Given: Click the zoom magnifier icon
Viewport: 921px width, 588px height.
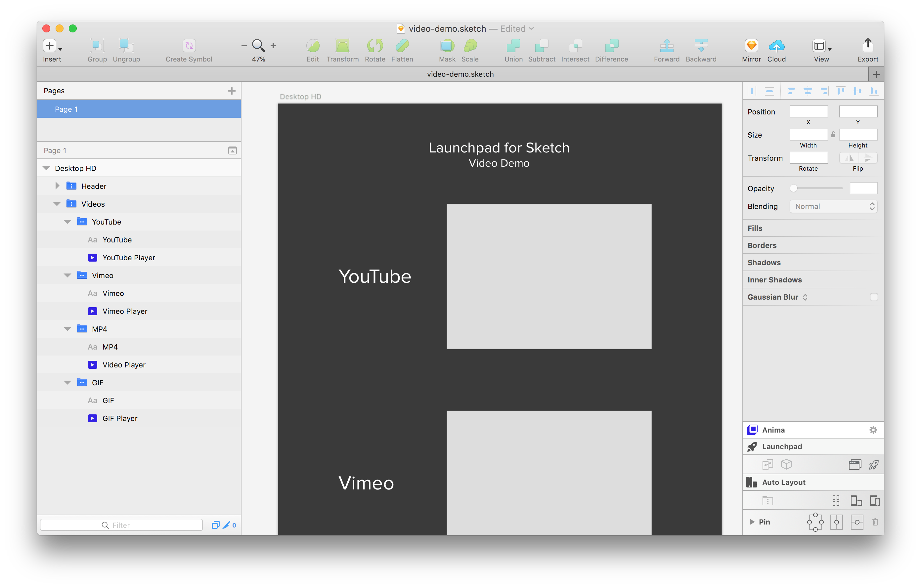Looking at the screenshot, I should pos(258,46).
